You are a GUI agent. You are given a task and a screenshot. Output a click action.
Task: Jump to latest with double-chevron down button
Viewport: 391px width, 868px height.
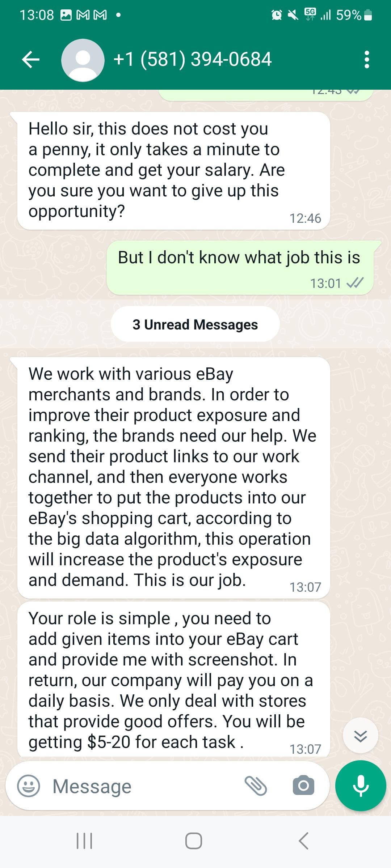[x=361, y=736]
